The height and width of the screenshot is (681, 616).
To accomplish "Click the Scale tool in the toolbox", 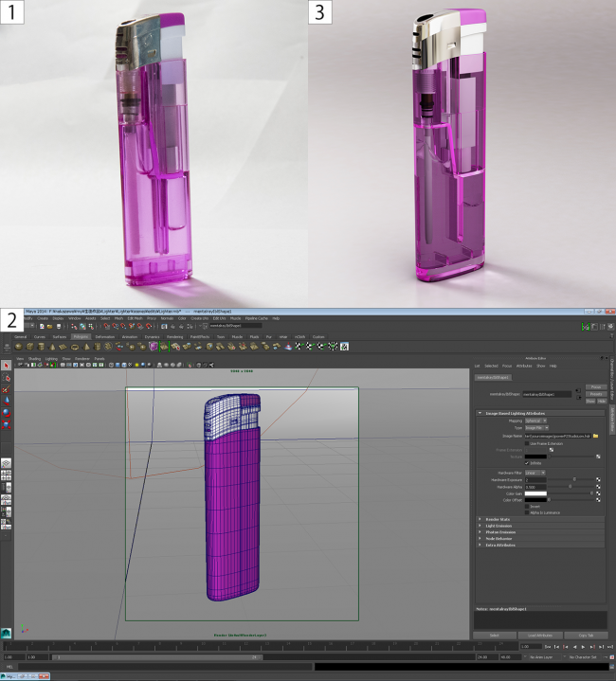I will [6, 425].
